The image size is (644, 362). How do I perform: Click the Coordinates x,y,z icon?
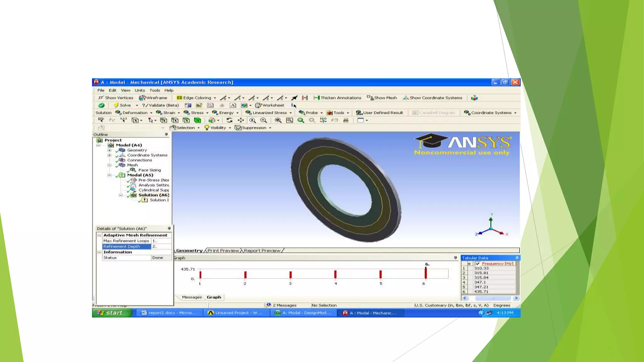tap(124, 120)
